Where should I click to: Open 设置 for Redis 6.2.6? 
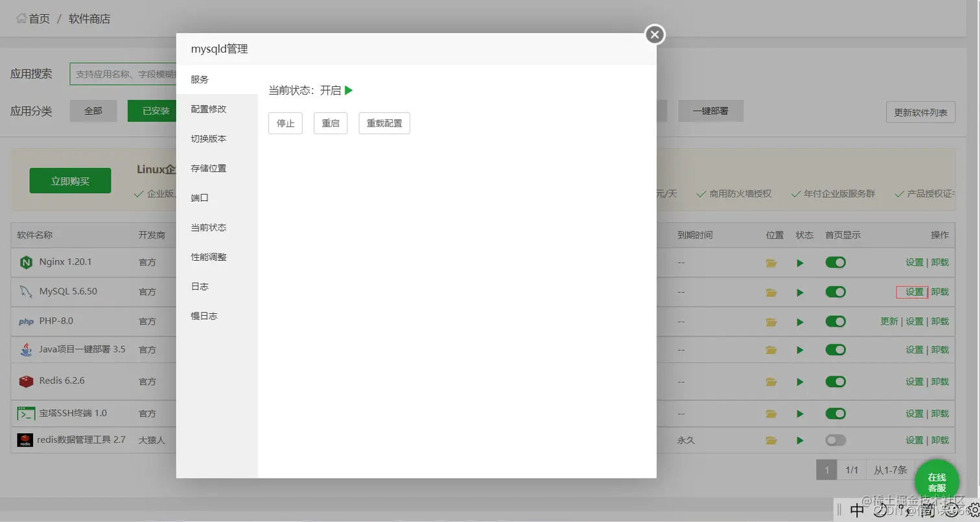click(x=915, y=382)
